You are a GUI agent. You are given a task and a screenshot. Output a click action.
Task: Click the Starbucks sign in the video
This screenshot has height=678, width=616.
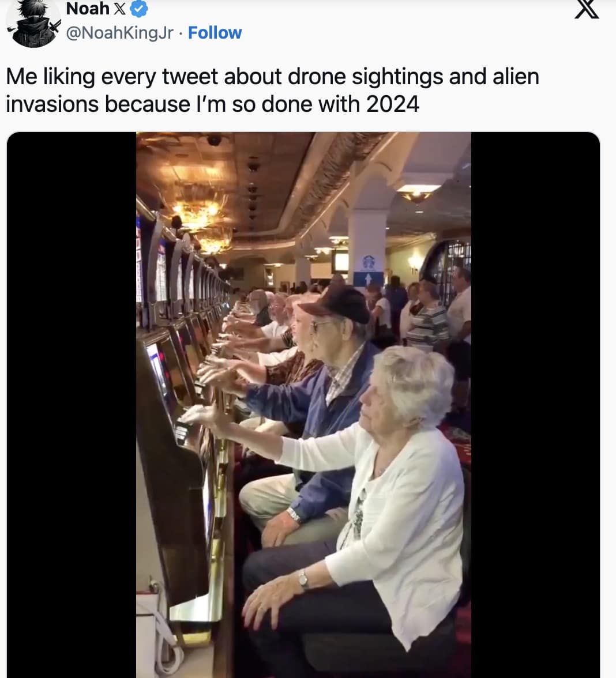369,262
